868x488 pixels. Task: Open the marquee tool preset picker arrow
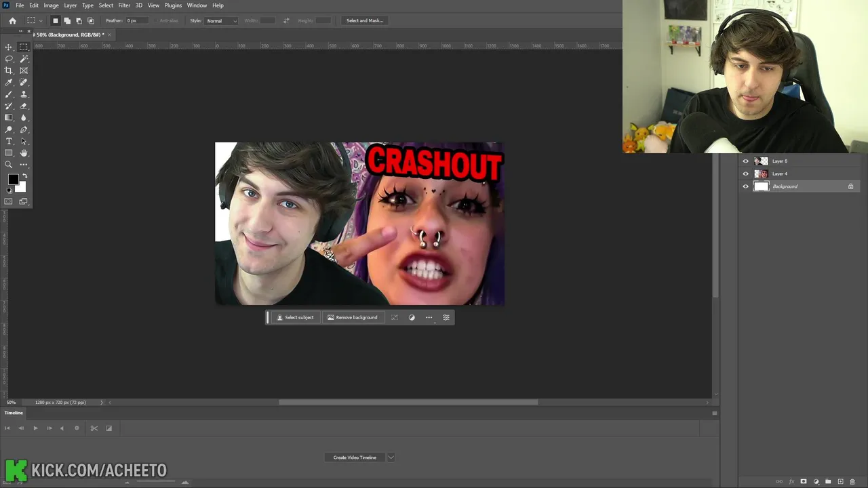[x=41, y=20]
